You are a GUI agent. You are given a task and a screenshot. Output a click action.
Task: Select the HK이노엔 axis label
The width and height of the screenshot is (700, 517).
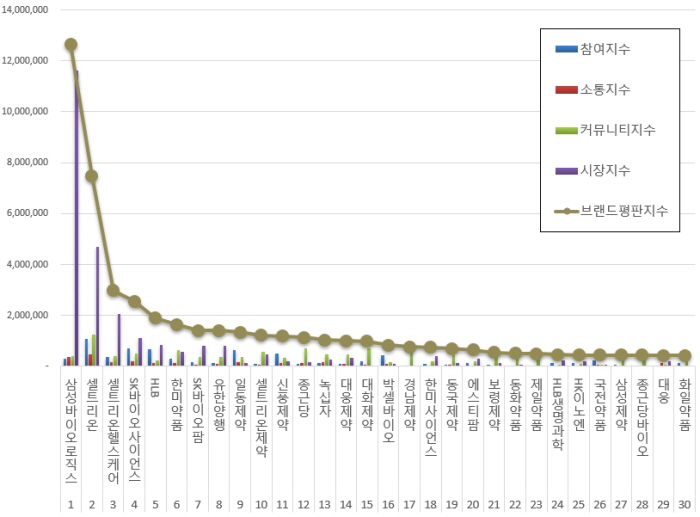[x=579, y=404]
